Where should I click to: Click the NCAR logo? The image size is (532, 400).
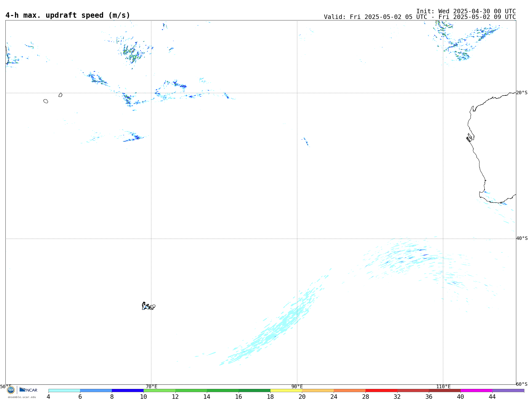28,390
